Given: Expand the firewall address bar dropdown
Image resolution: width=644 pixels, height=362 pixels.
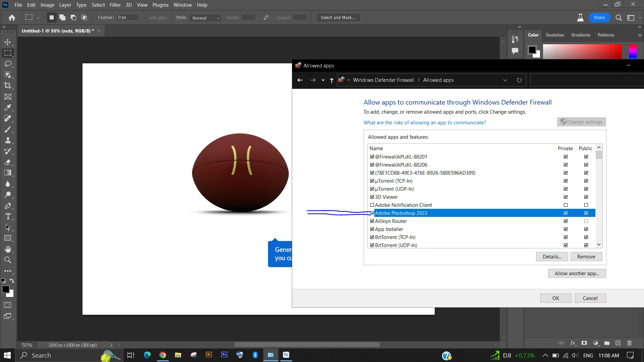Looking at the screenshot, I should click(x=505, y=80).
